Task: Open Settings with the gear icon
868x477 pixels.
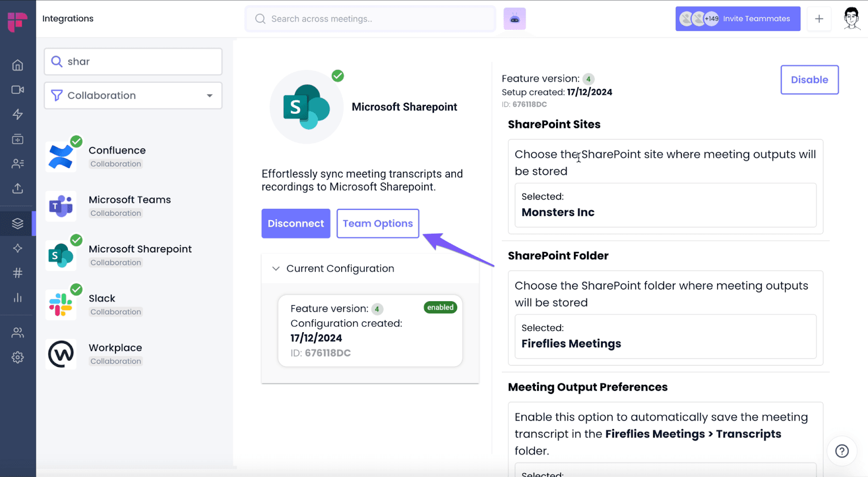Action: pos(18,357)
